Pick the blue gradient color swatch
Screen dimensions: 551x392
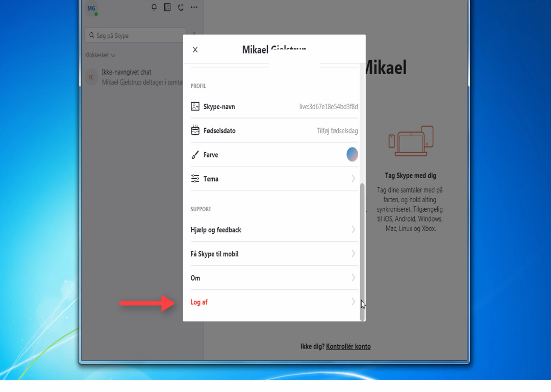(352, 154)
